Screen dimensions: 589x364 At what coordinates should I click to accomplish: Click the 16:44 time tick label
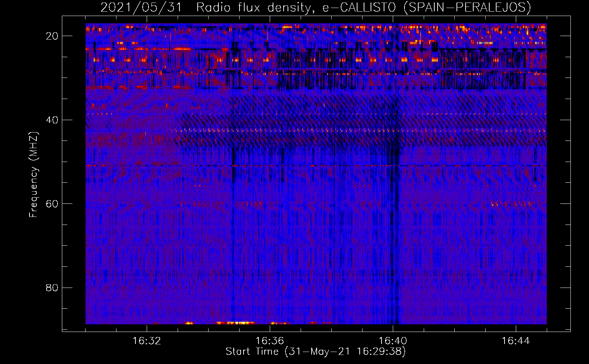(x=516, y=341)
